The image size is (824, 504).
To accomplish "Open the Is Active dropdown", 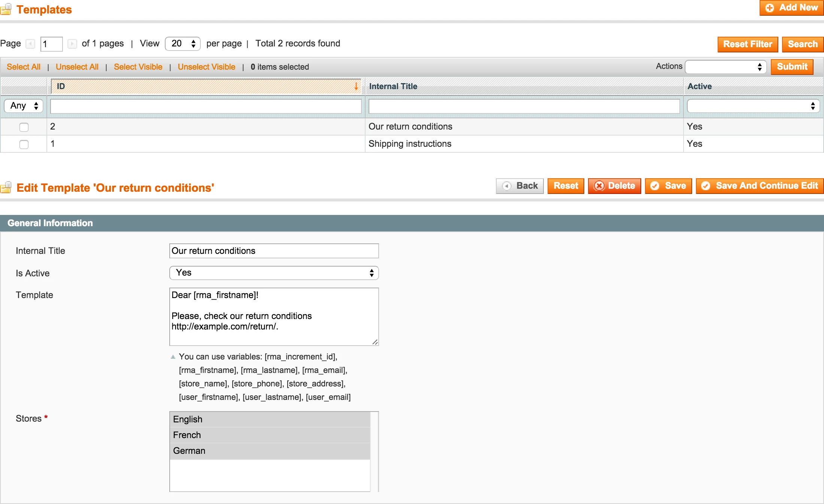I will [x=274, y=273].
